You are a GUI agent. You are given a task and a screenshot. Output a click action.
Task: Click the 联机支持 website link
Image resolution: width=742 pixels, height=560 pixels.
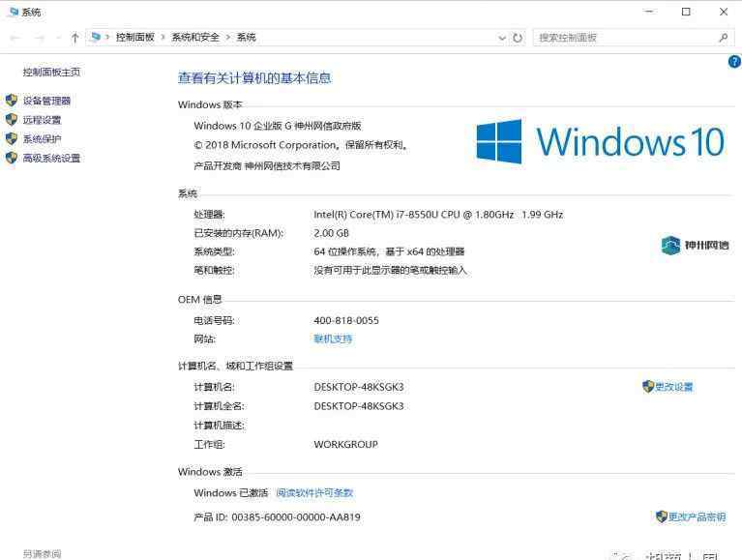pyautogui.click(x=333, y=339)
